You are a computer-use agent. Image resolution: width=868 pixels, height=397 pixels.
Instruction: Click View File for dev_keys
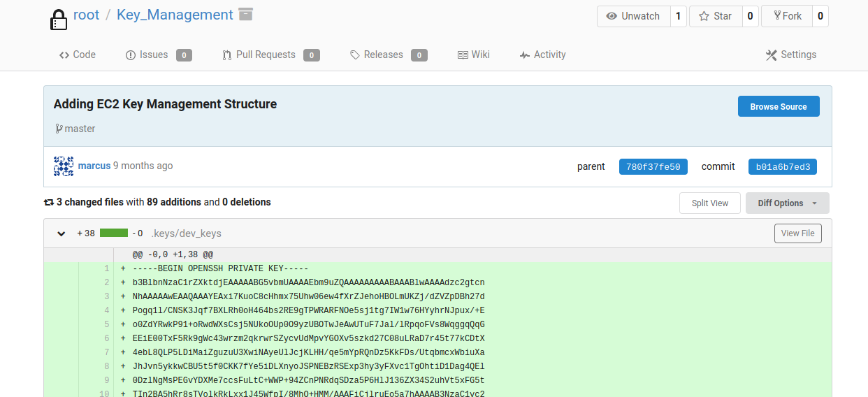pyautogui.click(x=797, y=233)
